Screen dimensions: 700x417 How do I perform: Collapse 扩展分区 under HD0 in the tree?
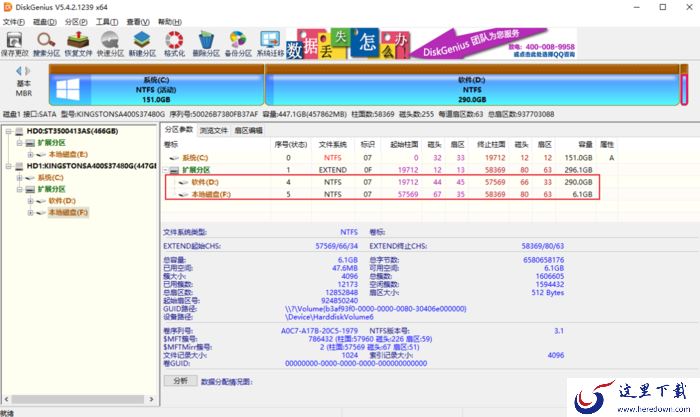click(19, 143)
